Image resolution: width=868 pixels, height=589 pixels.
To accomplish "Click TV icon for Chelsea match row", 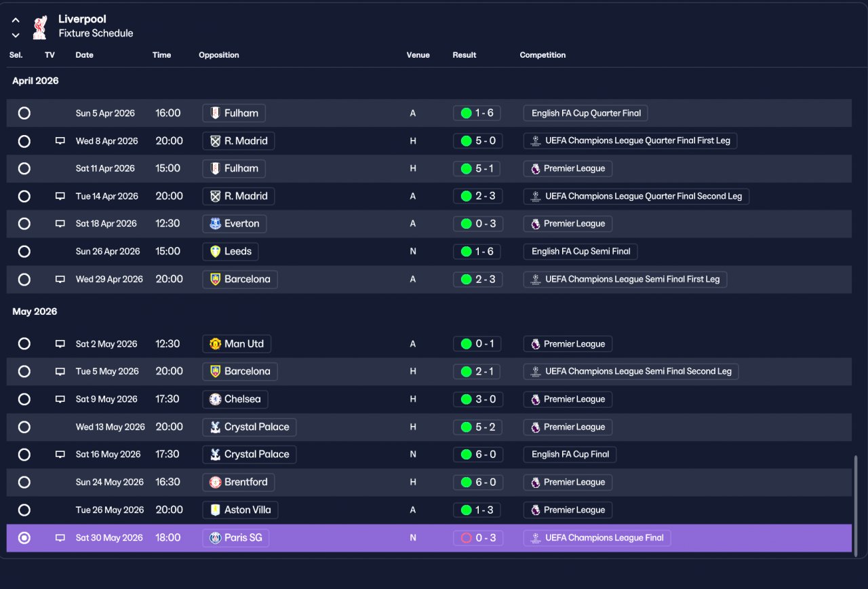I will pos(60,399).
